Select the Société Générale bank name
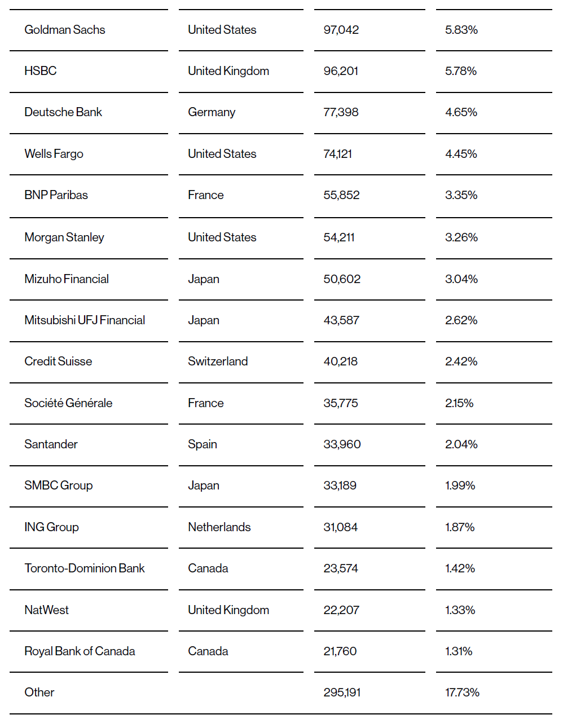 (68, 403)
